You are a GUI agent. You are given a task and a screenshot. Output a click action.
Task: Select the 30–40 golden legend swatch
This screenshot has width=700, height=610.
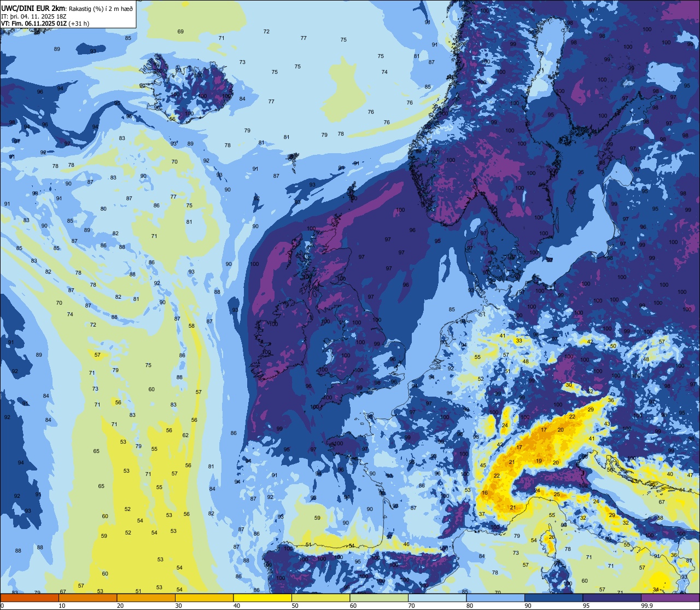click(205, 598)
